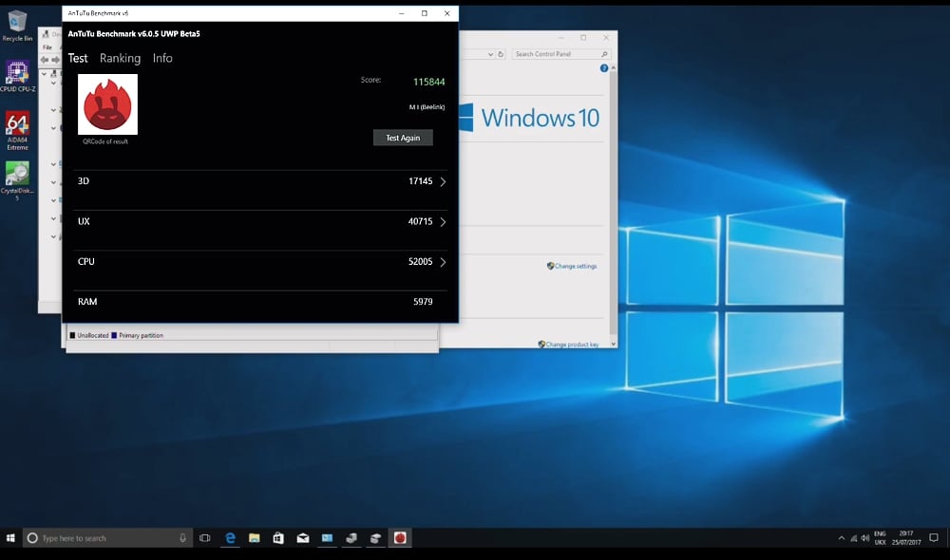Open the CrystalDiskMark desktop icon
This screenshot has height=560, width=950.
[17, 177]
